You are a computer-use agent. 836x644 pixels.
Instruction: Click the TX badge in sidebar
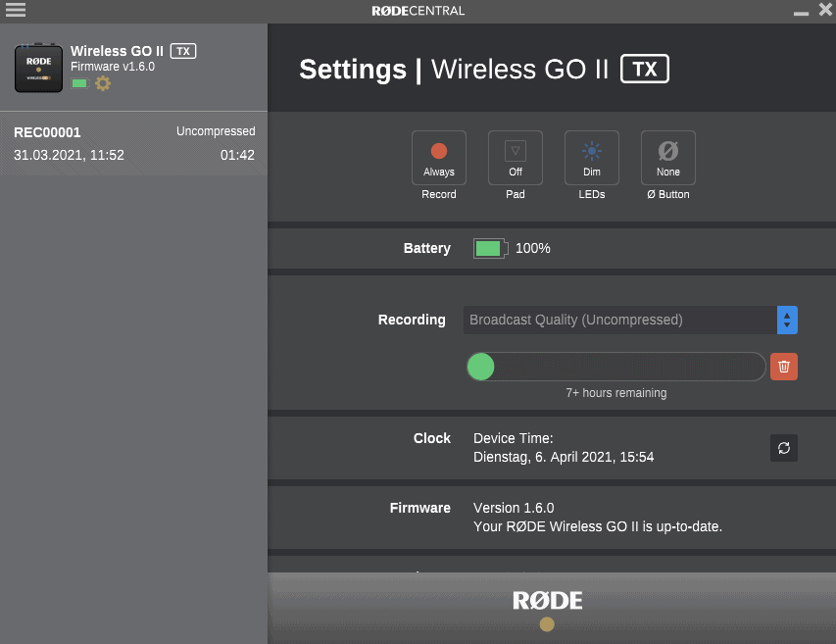183,51
